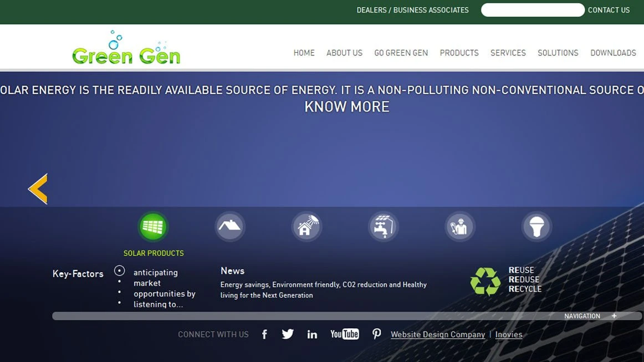Click the white search input field
The width and height of the screenshot is (644, 362).
tap(532, 10)
